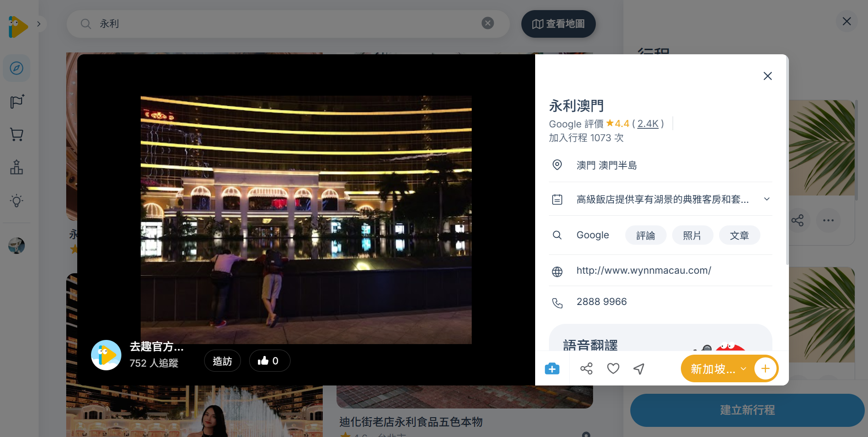Image resolution: width=868 pixels, height=437 pixels.
Task: Select the 照片 photos chip
Action: click(692, 236)
